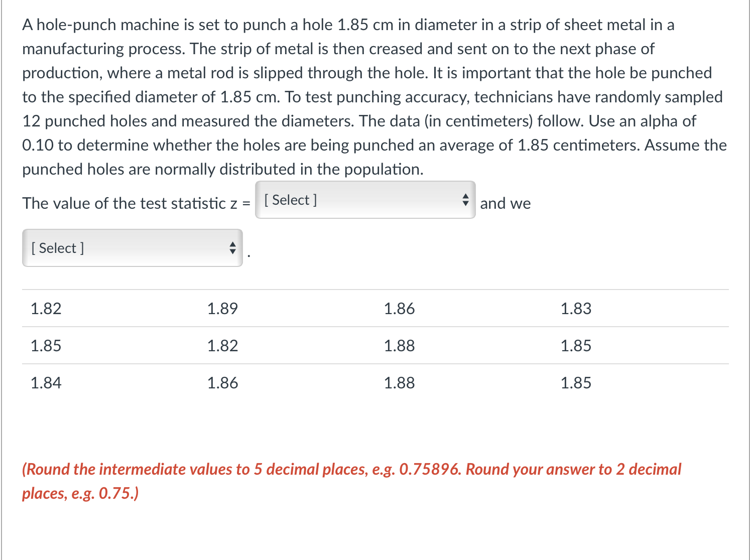Image resolution: width=750 pixels, height=560 pixels.
Task: Click the value 1.83 in first row
Action: click(x=576, y=309)
